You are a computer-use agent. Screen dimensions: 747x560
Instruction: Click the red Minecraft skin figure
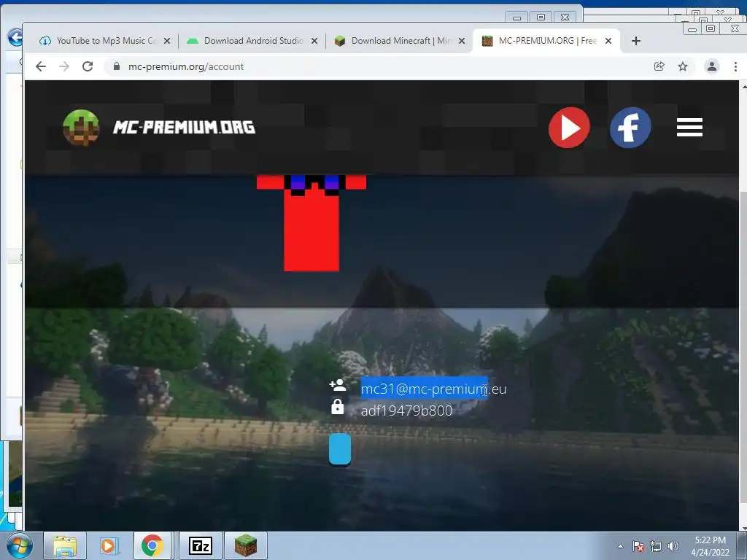pyautogui.click(x=311, y=223)
